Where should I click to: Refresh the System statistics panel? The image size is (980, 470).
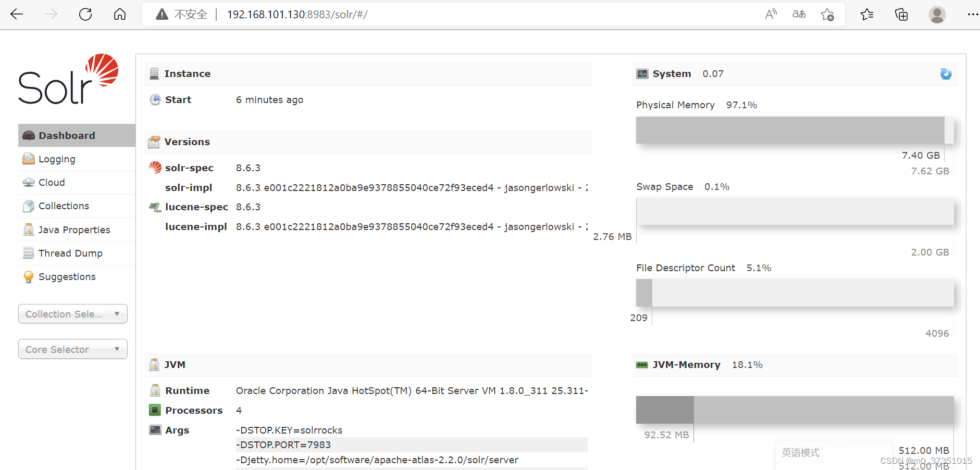[946, 74]
